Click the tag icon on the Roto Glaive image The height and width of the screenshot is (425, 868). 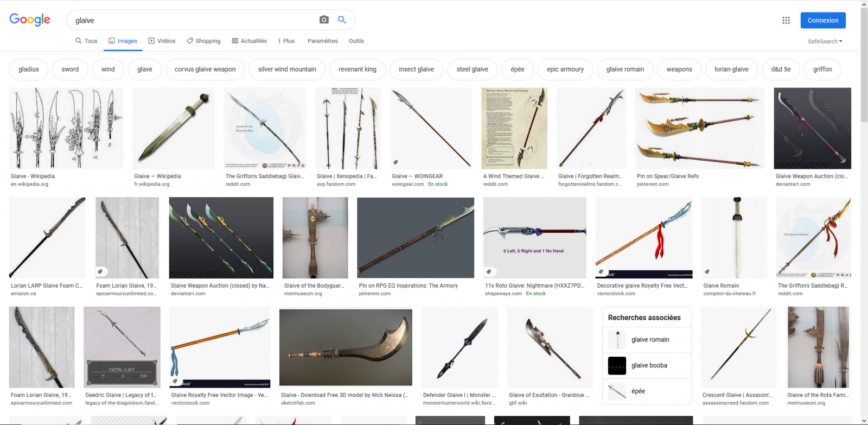[489, 271]
